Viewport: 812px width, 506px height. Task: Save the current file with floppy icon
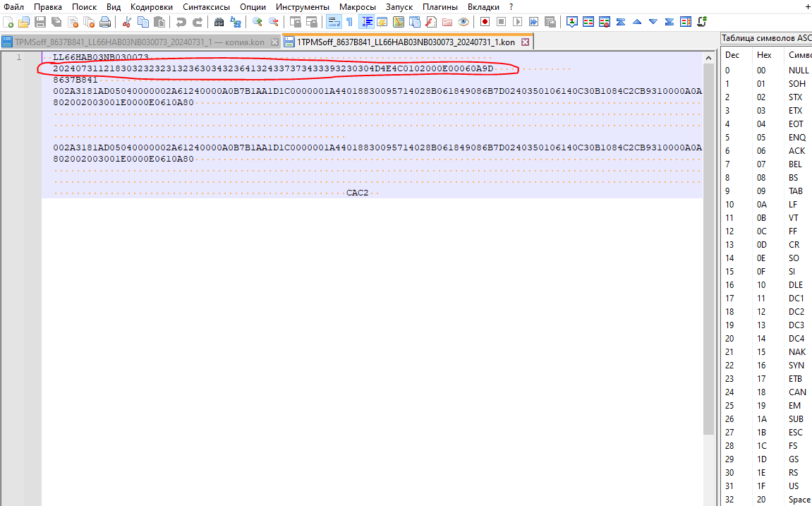click(40, 22)
